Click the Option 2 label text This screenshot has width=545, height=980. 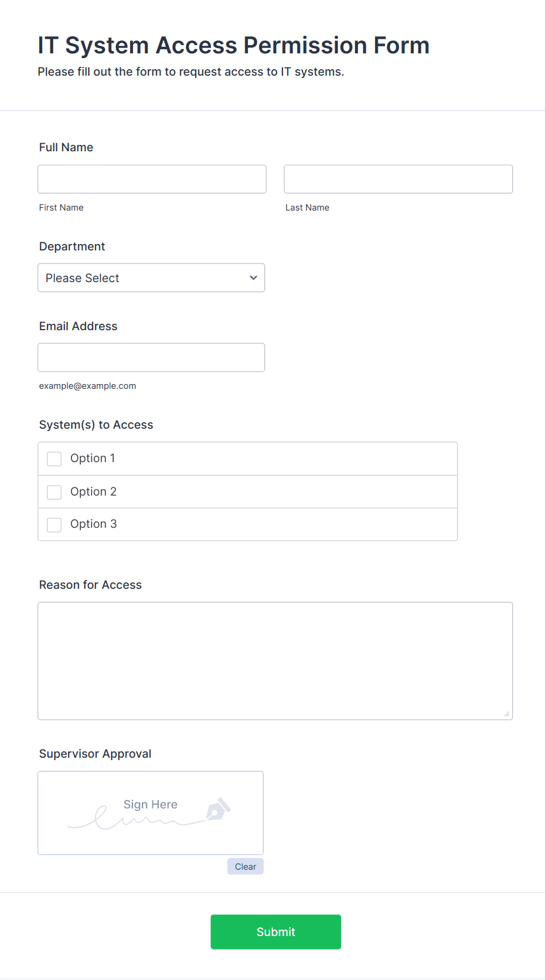pyautogui.click(x=93, y=491)
